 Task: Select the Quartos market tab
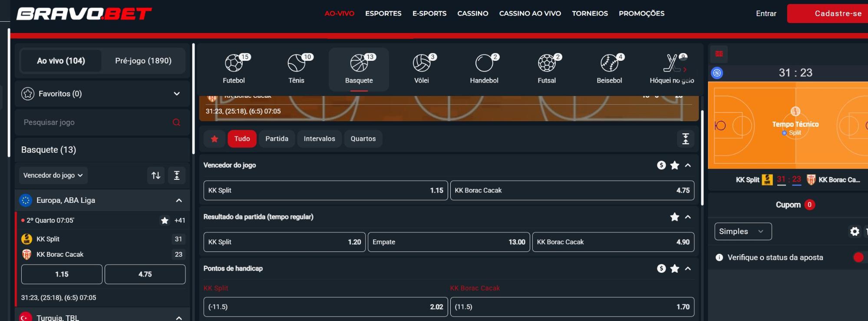pyautogui.click(x=363, y=139)
